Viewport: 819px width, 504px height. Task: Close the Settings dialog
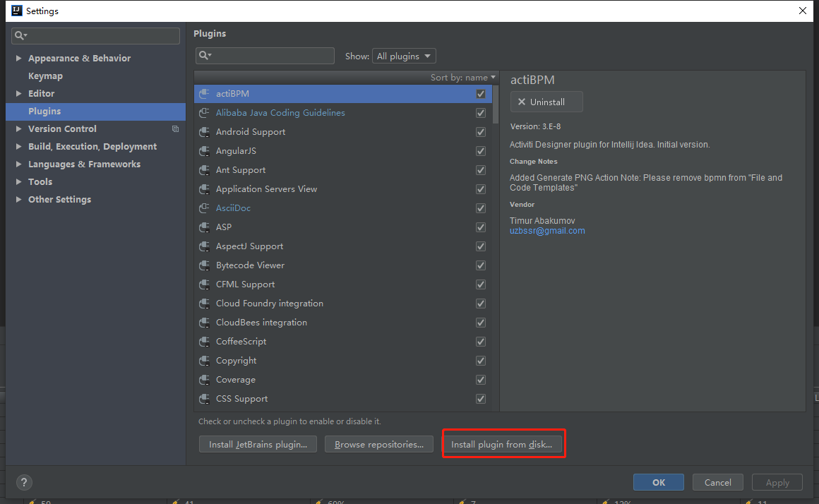coord(803,11)
